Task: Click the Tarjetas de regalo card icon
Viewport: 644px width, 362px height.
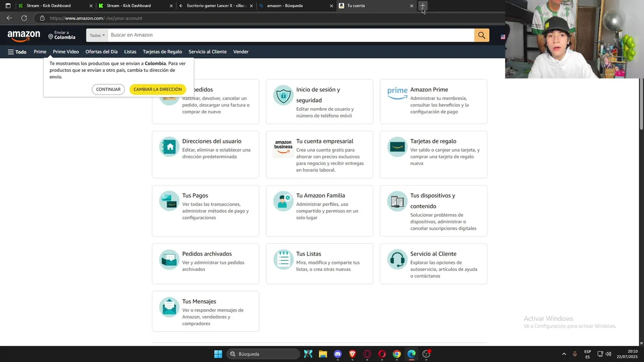Action: click(397, 147)
